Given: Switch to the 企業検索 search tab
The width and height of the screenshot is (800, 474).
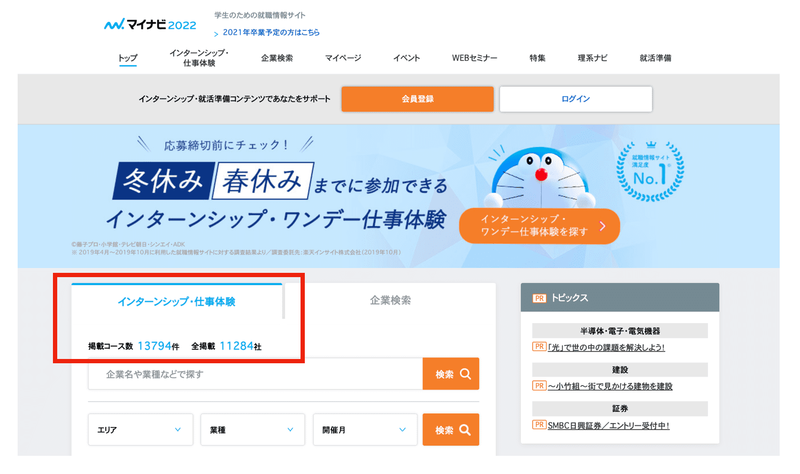Looking at the screenshot, I should [x=390, y=301].
